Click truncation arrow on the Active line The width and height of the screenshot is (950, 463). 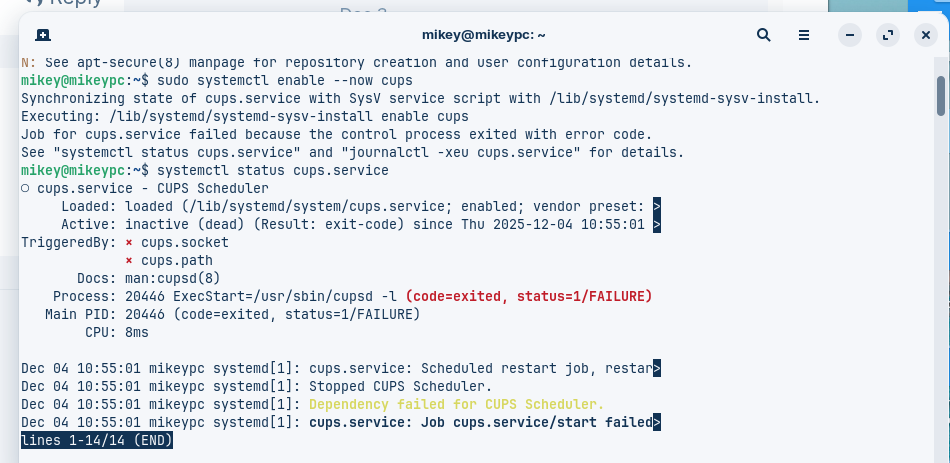tap(656, 224)
